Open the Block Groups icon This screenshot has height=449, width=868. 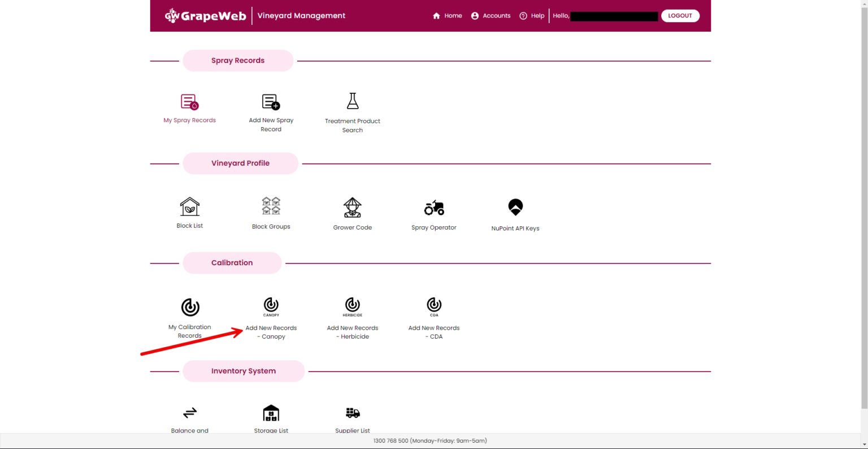[x=271, y=206]
